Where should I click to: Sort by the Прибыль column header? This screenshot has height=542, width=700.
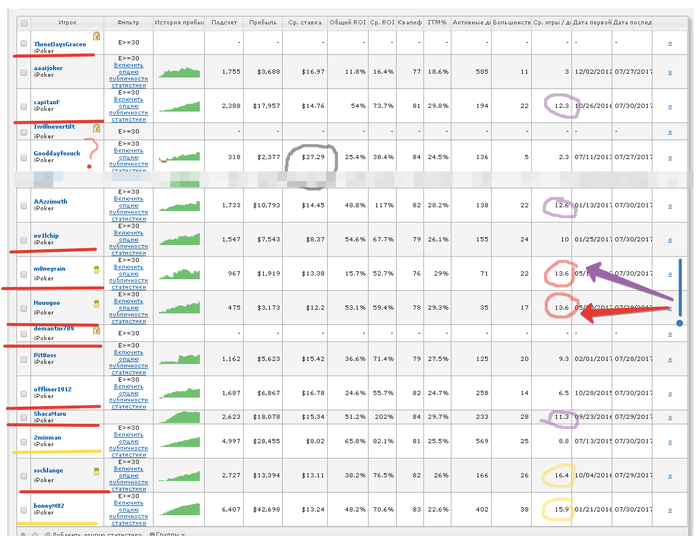click(x=263, y=22)
